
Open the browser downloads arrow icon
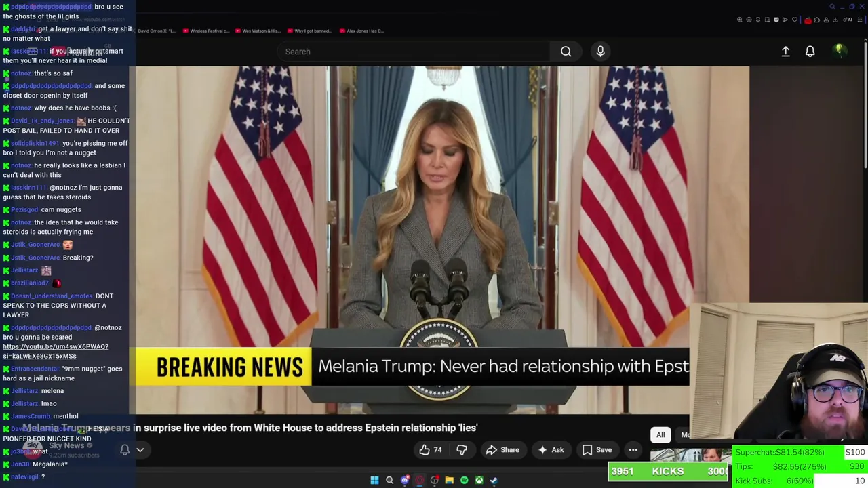835,20
